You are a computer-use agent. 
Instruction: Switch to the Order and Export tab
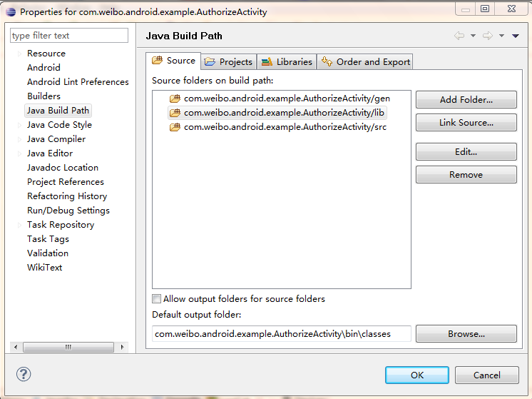(x=365, y=62)
